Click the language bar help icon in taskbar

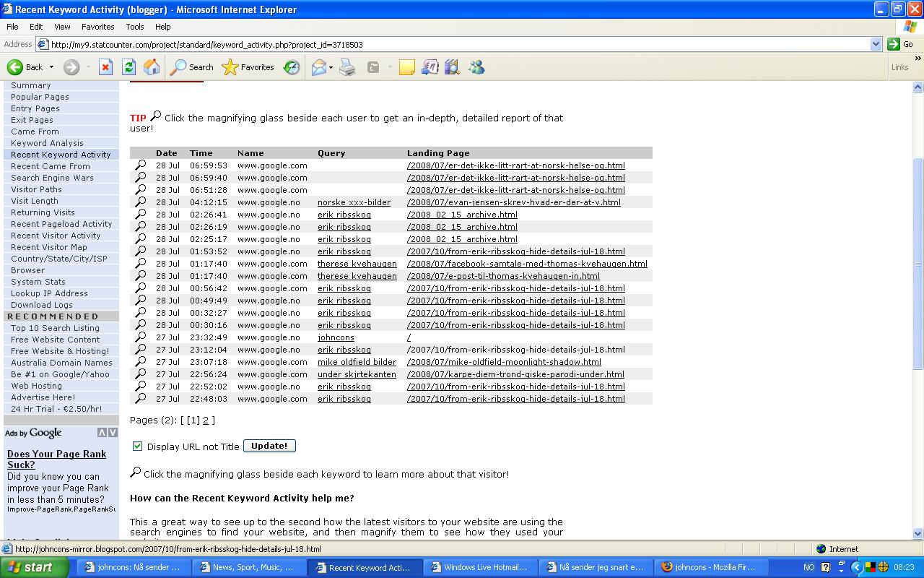click(x=826, y=567)
